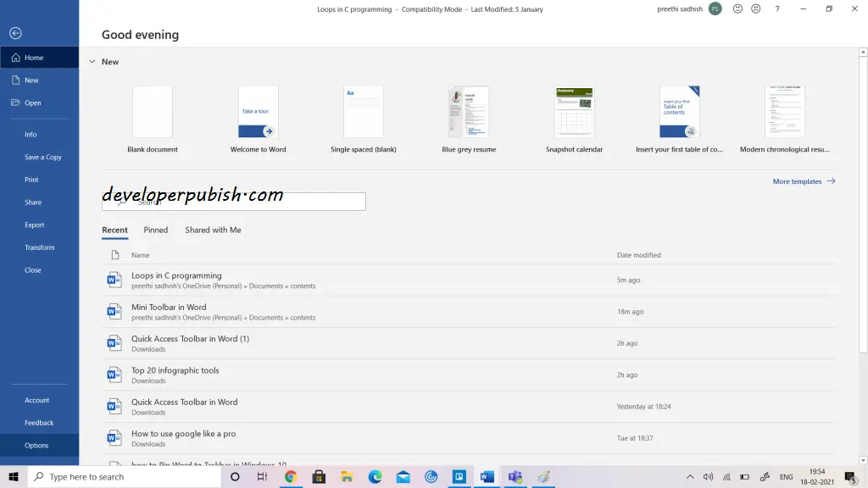Sort recent files by Date modified
Image resolution: width=868 pixels, height=488 pixels.
(639, 255)
